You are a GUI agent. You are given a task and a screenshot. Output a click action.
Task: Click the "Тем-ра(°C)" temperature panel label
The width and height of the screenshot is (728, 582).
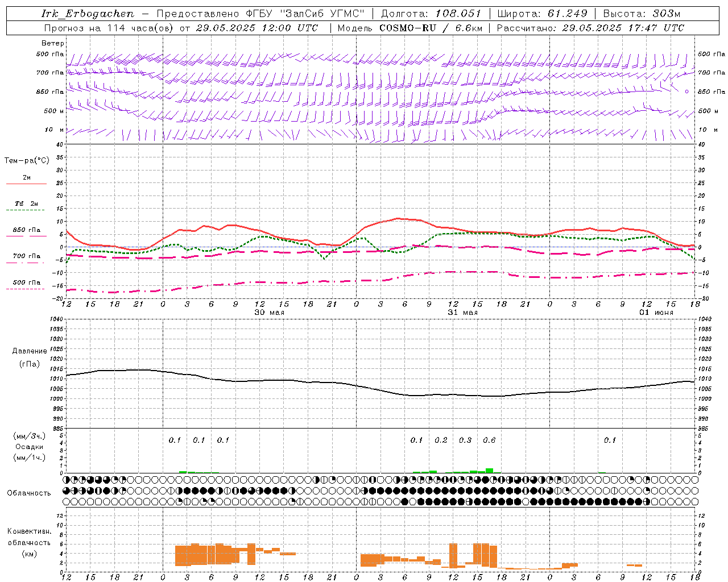27,161
